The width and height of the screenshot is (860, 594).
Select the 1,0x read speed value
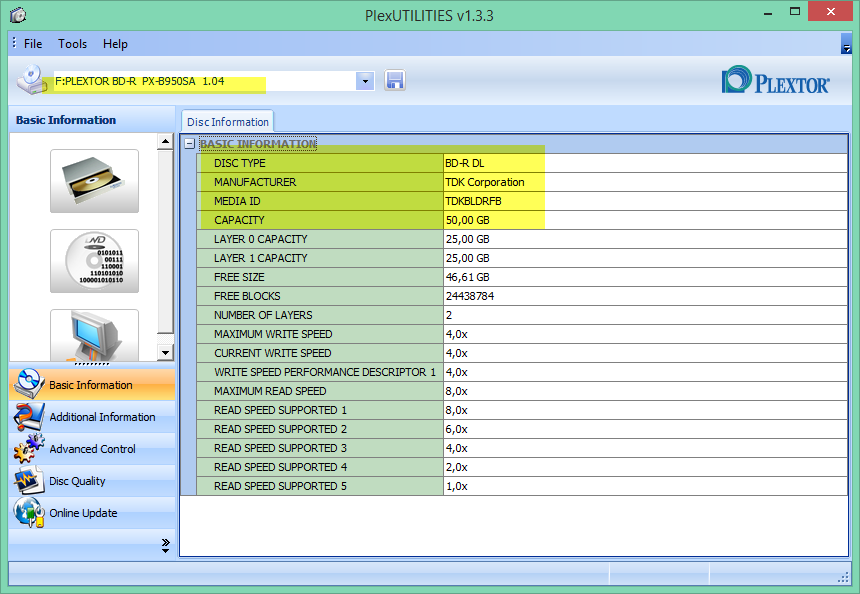646,486
